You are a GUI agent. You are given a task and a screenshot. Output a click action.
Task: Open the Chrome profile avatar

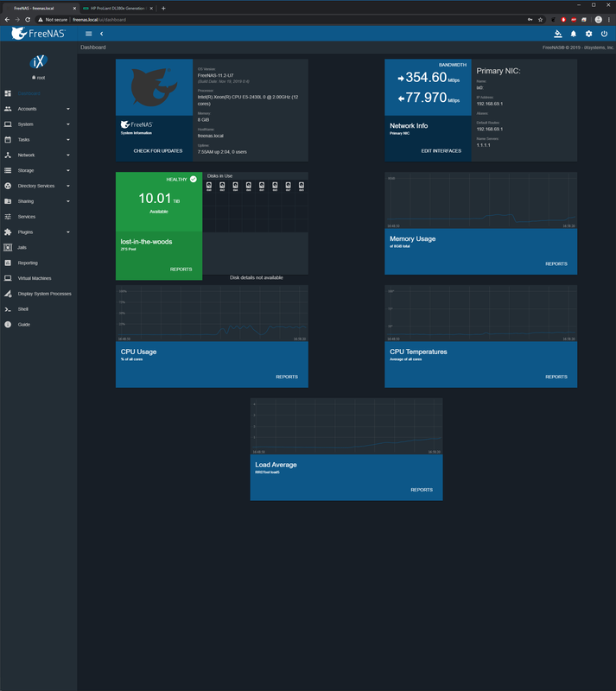pos(599,20)
